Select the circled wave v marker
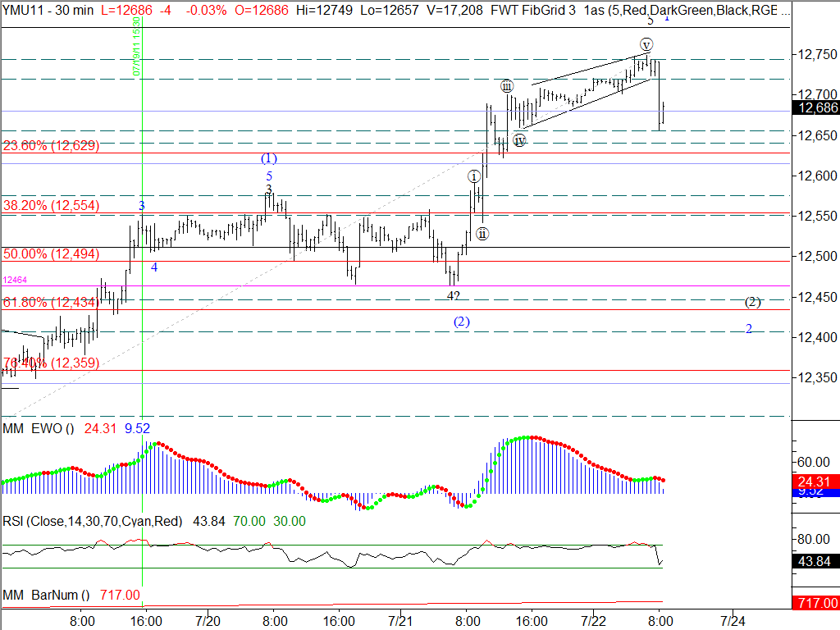Screen dimensions: 840x630 [x=646, y=44]
